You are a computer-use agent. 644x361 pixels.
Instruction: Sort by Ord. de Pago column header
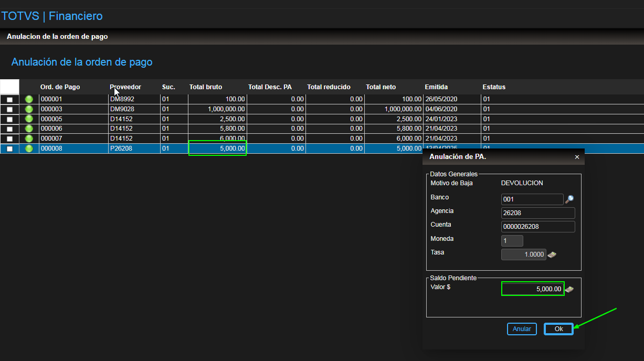tap(60, 87)
